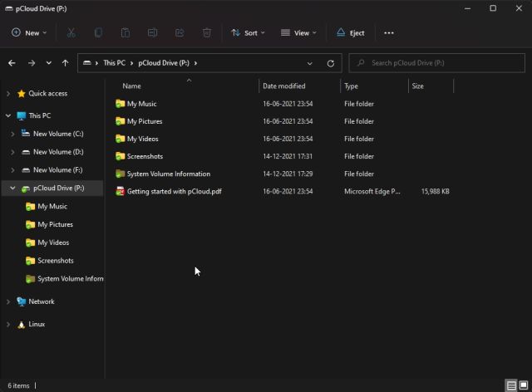The width and height of the screenshot is (532, 392).
Task: Go forward with the right arrow
Action: point(32,63)
